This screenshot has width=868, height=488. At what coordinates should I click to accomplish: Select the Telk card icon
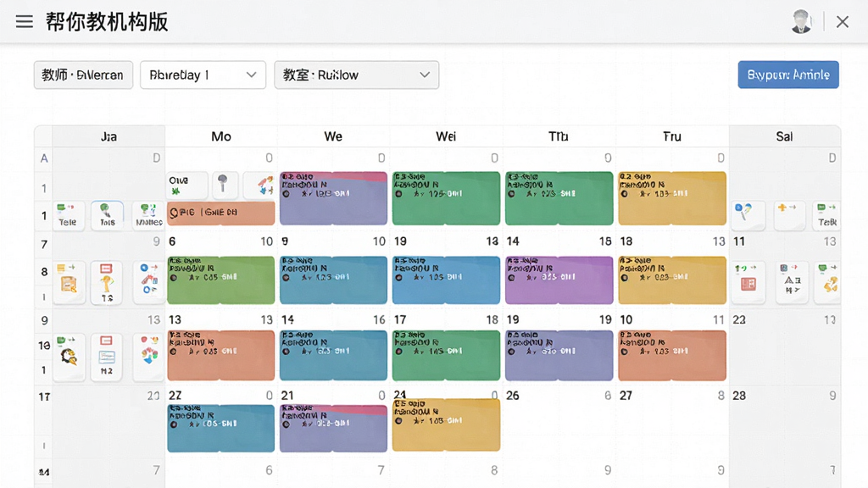point(827,215)
